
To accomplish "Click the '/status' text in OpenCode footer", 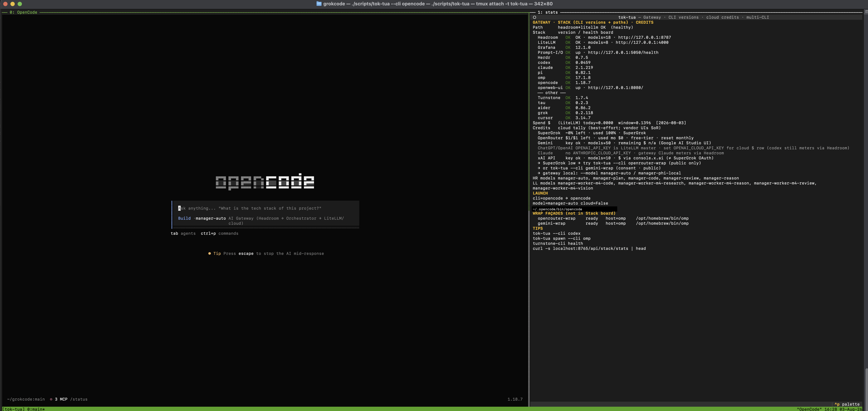I will point(79,399).
